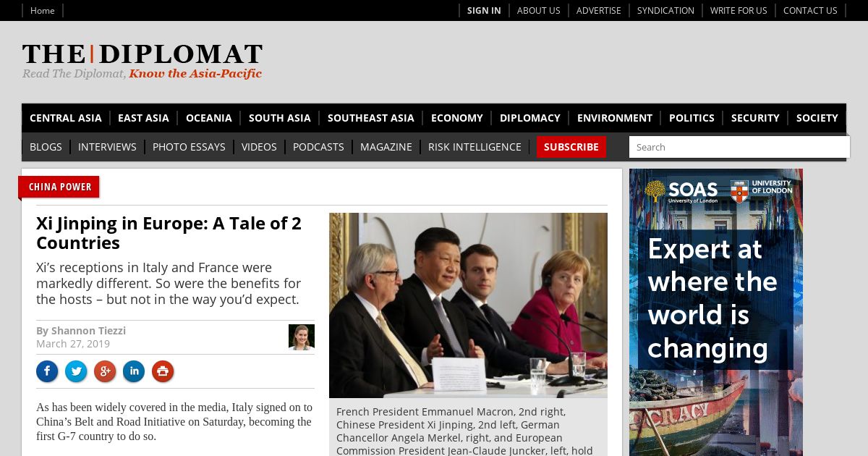Open the Politics section

(x=692, y=118)
